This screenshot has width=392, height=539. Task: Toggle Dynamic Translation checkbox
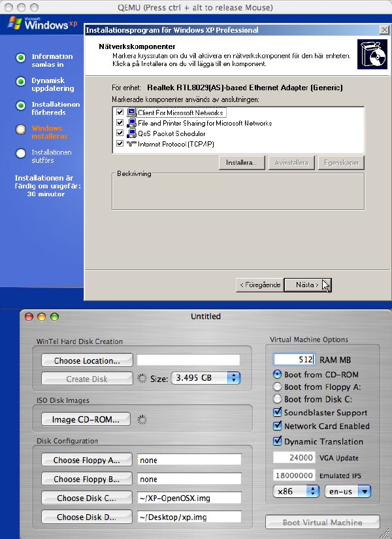click(x=278, y=441)
